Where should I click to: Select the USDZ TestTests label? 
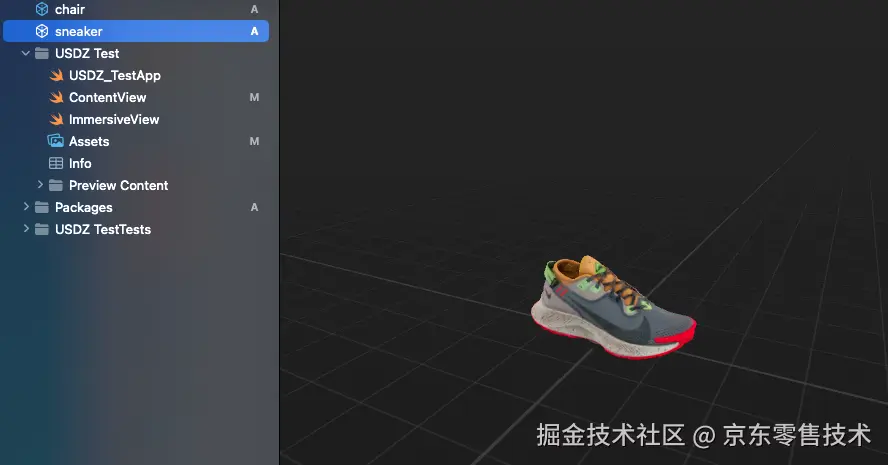[103, 229]
